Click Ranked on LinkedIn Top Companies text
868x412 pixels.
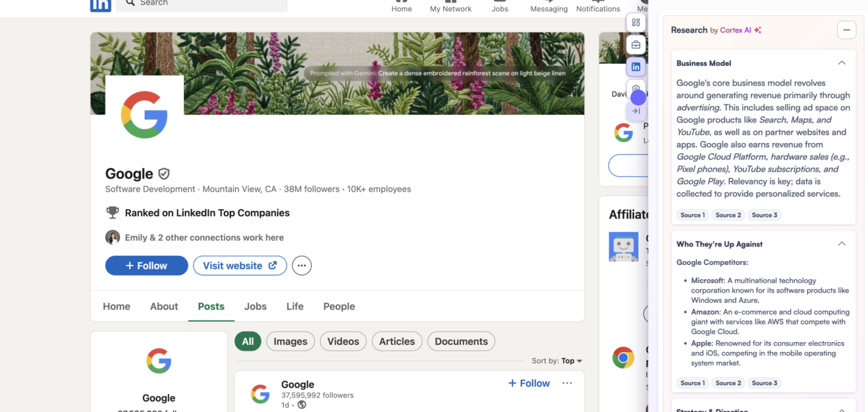click(207, 213)
